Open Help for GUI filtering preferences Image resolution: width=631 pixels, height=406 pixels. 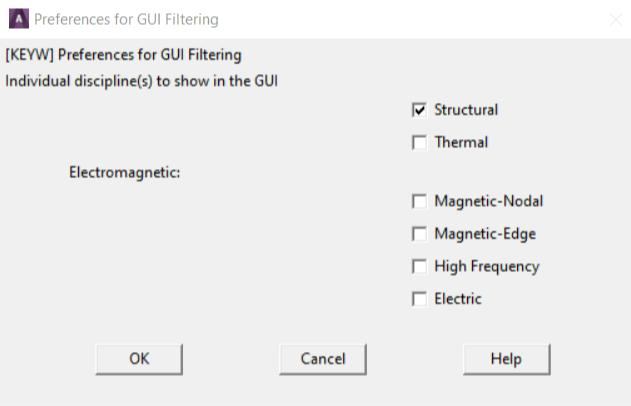506,359
